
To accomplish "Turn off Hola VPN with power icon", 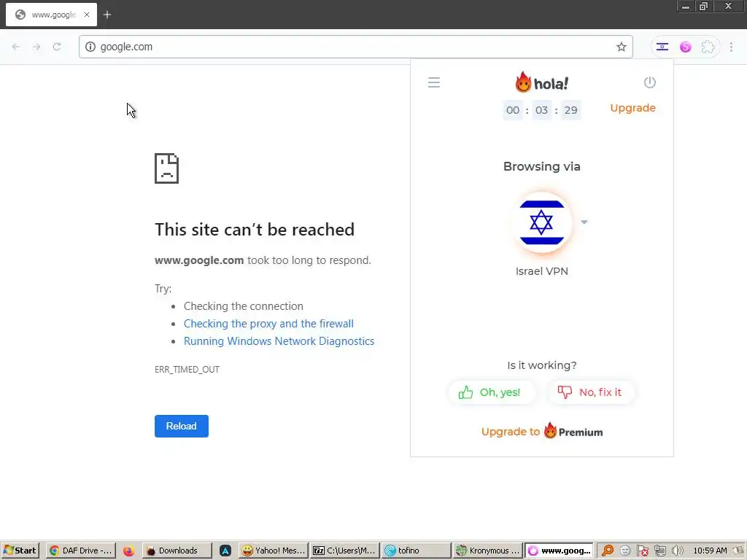I will 649,82.
